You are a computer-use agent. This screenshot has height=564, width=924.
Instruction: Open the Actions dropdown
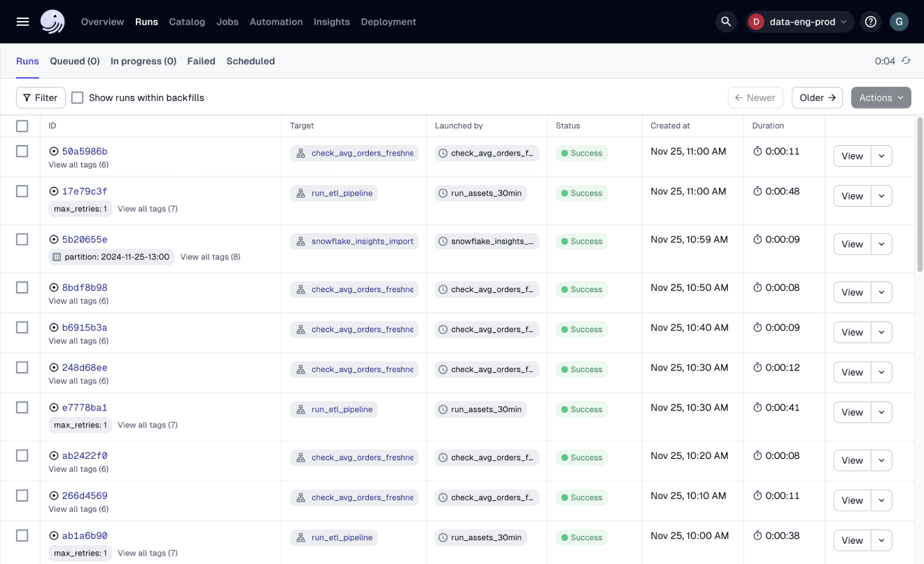click(881, 97)
